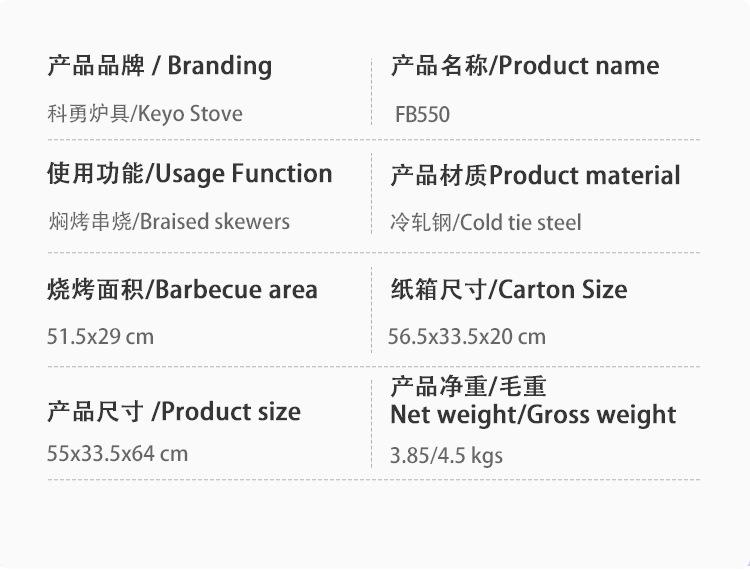The height and width of the screenshot is (571, 750).
Task: Click the Usage Function heading
Action: pos(189,174)
